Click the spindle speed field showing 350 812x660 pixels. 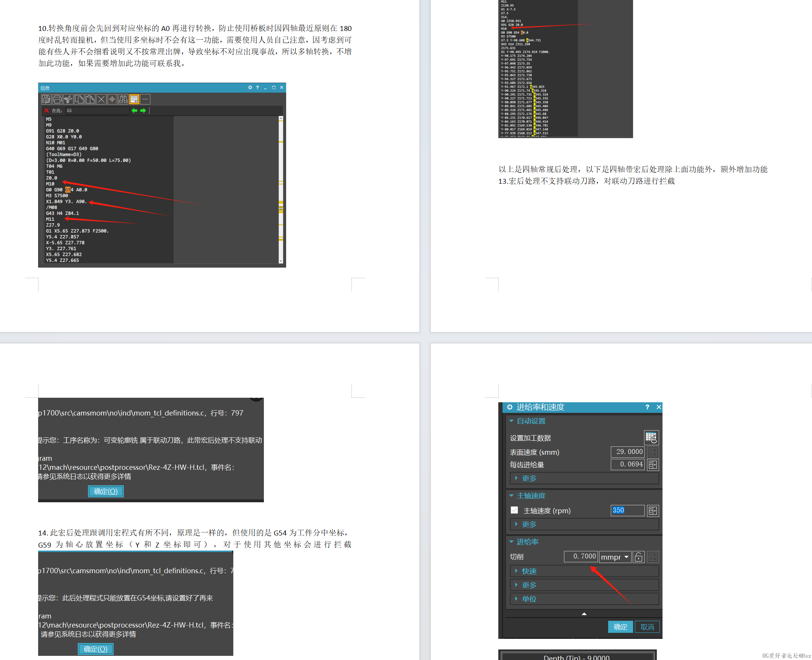click(x=627, y=510)
